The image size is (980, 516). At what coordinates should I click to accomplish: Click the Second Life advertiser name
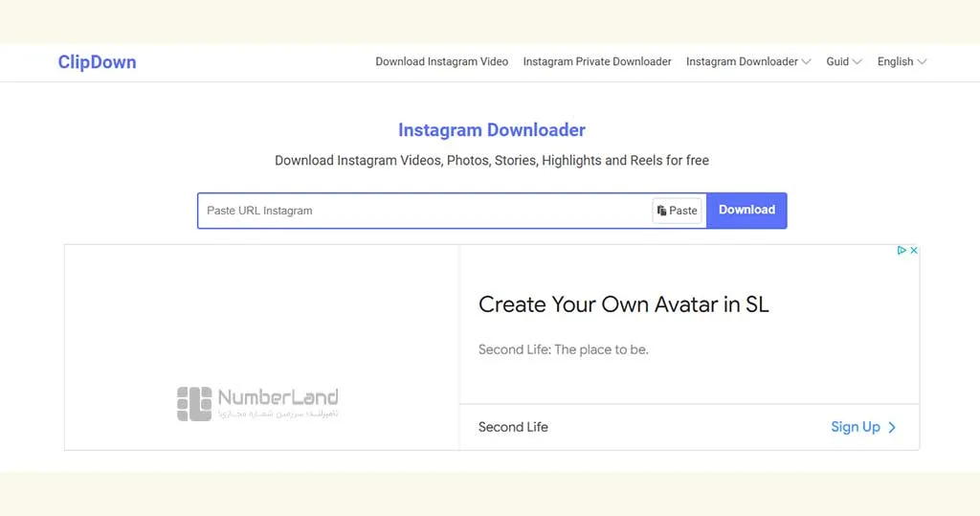[x=513, y=427]
